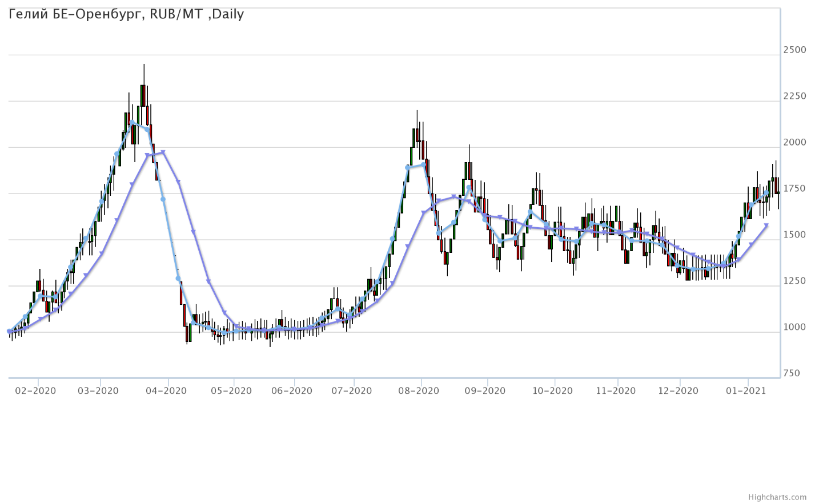Image resolution: width=815 pixels, height=504 pixels.
Task: Click the highest purple triangle marker near 04-2020
Action: 163,152
